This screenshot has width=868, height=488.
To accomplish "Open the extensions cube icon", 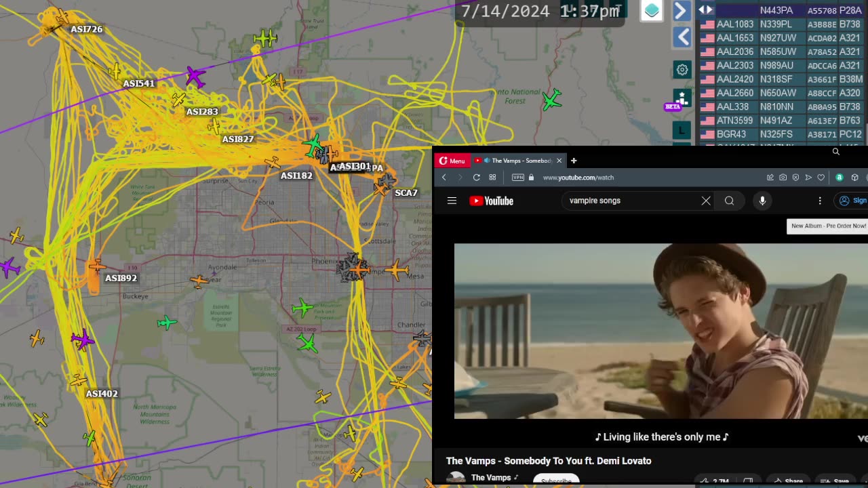I will (855, 178).
